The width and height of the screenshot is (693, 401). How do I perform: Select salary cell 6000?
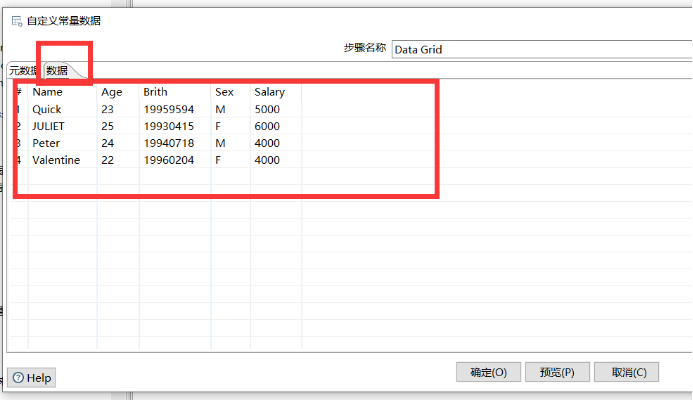pos(276,126)
